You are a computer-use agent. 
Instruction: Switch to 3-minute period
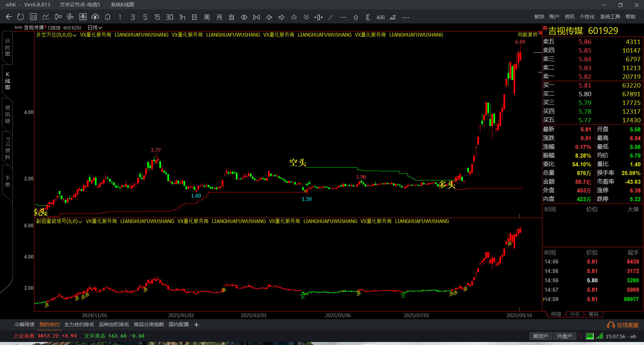pos(132,17)
